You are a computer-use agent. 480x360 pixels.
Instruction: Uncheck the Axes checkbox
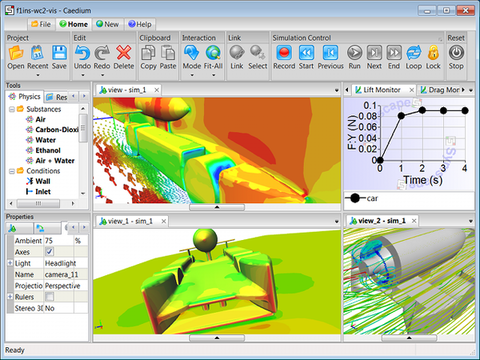pyautogui.click(x=49, y=252)
